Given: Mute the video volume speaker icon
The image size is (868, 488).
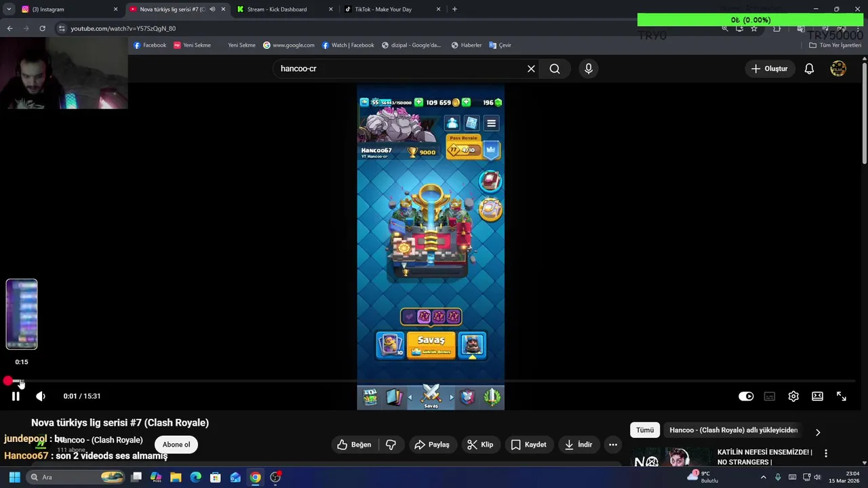Looking at the screenshot, I should (x=41, y=396).
